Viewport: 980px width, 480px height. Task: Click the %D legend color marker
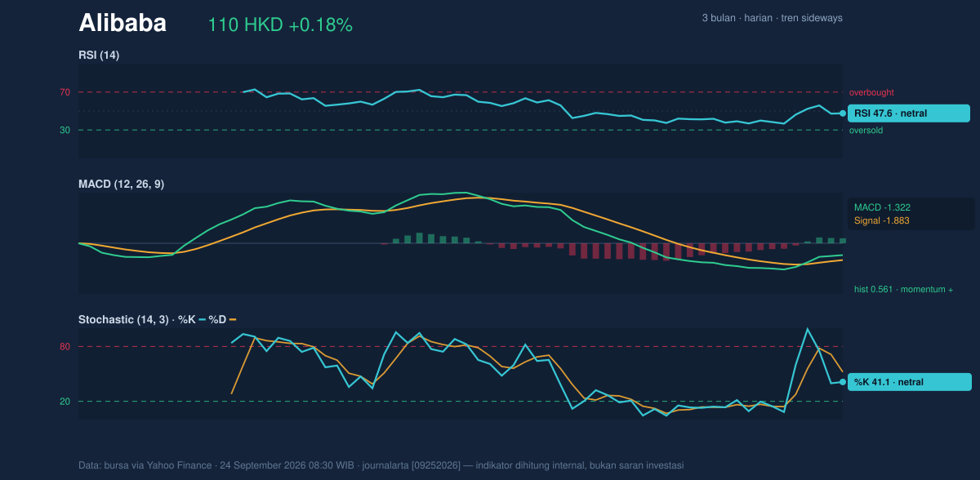232,320
